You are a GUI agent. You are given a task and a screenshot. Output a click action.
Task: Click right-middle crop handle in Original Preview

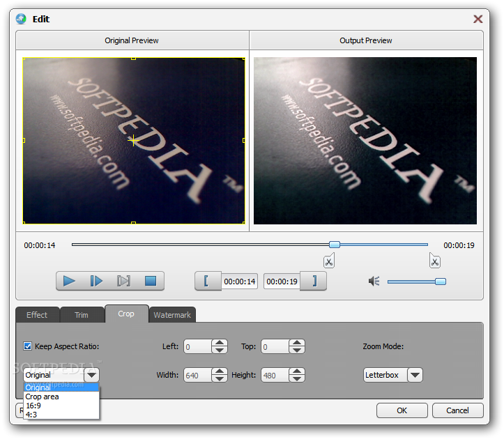(244, 141)
